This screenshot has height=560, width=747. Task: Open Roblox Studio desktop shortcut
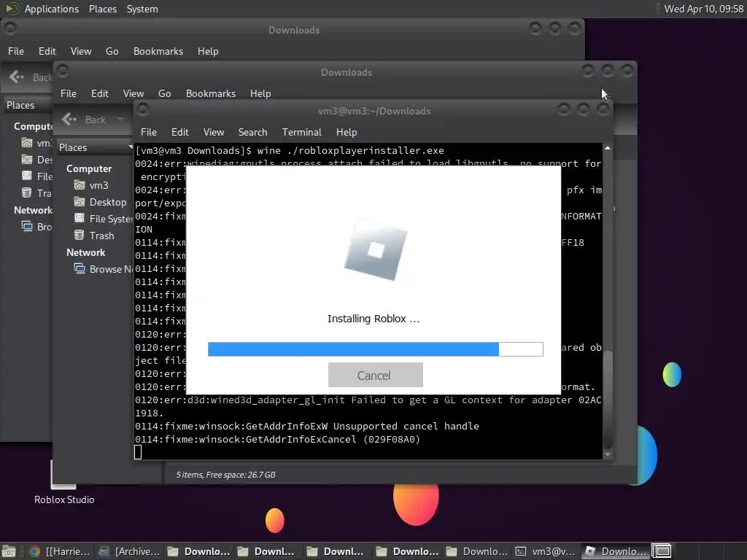click(64, 481)
